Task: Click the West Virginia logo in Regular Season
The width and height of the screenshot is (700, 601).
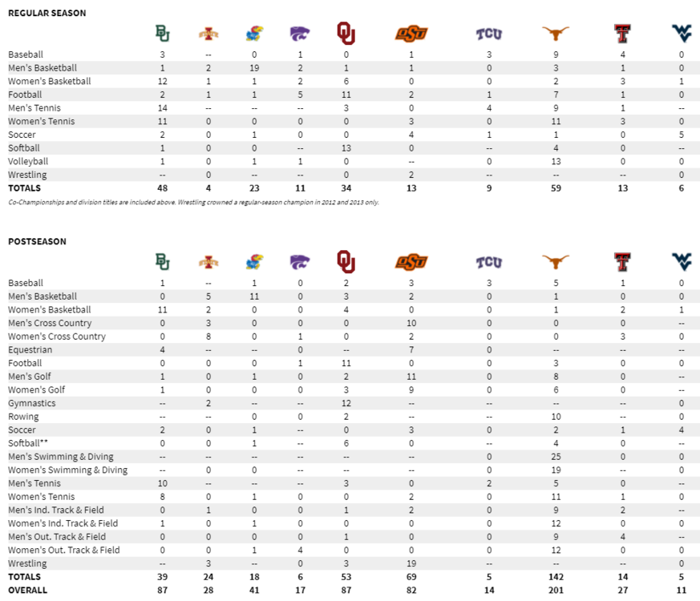Action: (x=682, y=34)
